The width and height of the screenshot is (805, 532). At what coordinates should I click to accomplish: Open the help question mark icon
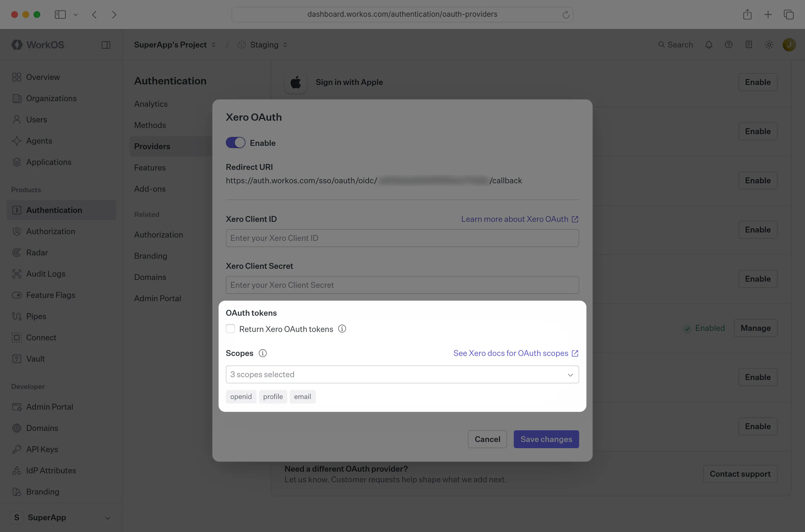[729, 45]
